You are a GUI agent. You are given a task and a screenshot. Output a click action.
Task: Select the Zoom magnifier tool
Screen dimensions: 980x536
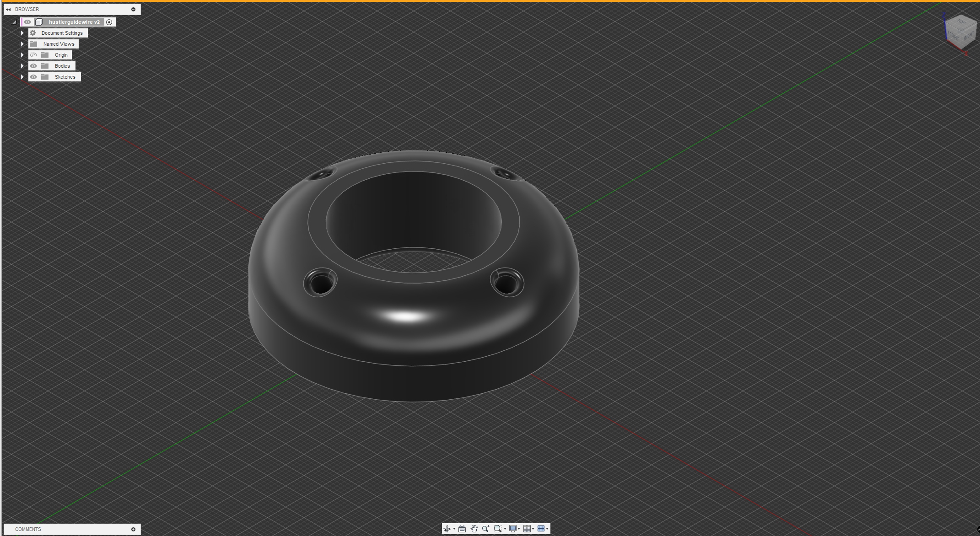pyautogui.click(x=485, y=529)
